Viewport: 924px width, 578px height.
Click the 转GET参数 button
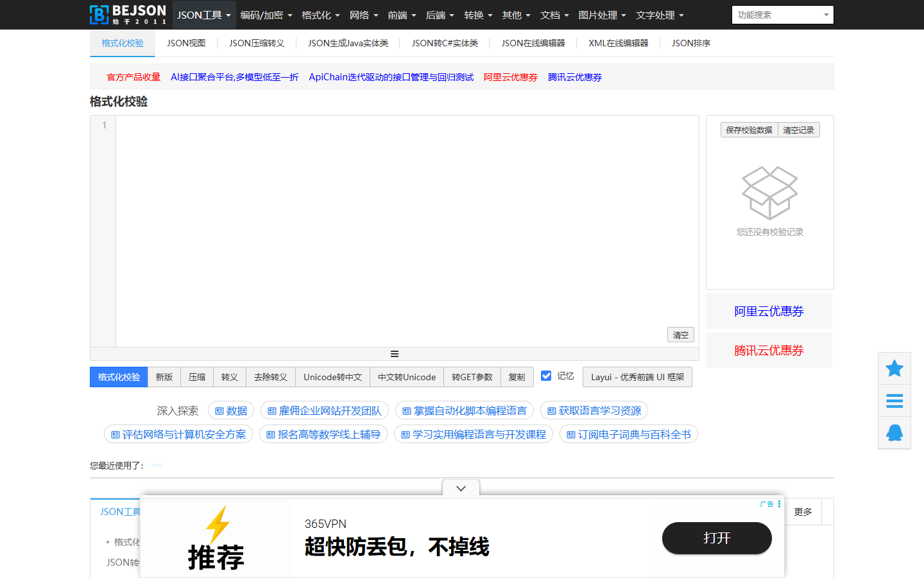click(472, 377)
